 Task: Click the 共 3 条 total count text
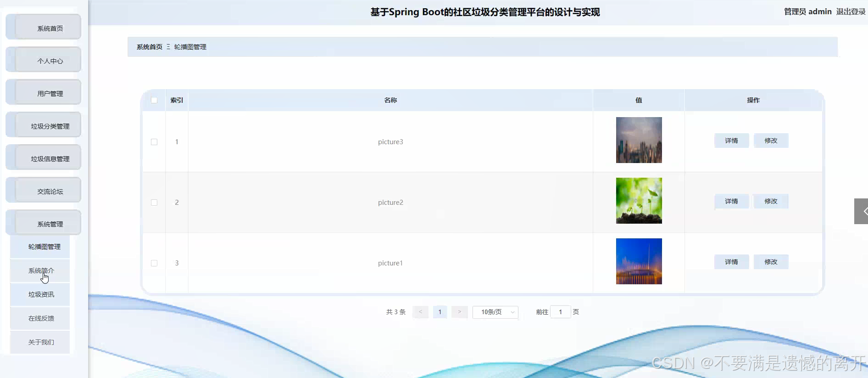pyautogui.click(x=396, y=312)
